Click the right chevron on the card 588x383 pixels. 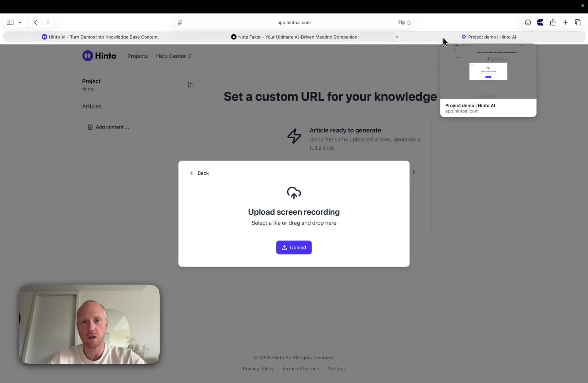[413, 172]
